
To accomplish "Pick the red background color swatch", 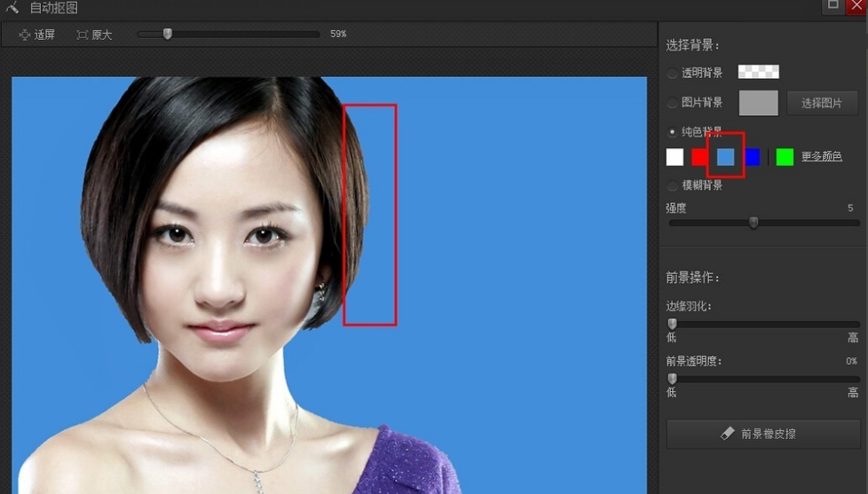I will [x=699, y=157].
